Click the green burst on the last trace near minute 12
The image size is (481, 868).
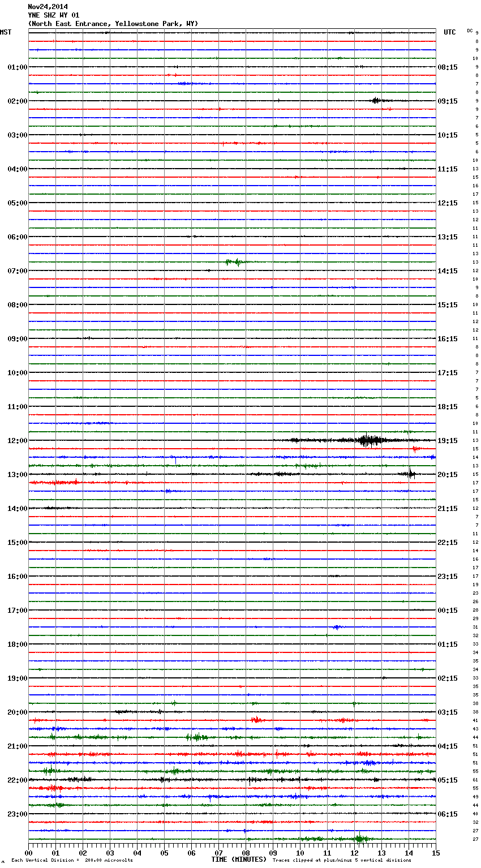(x=359, y=839)
